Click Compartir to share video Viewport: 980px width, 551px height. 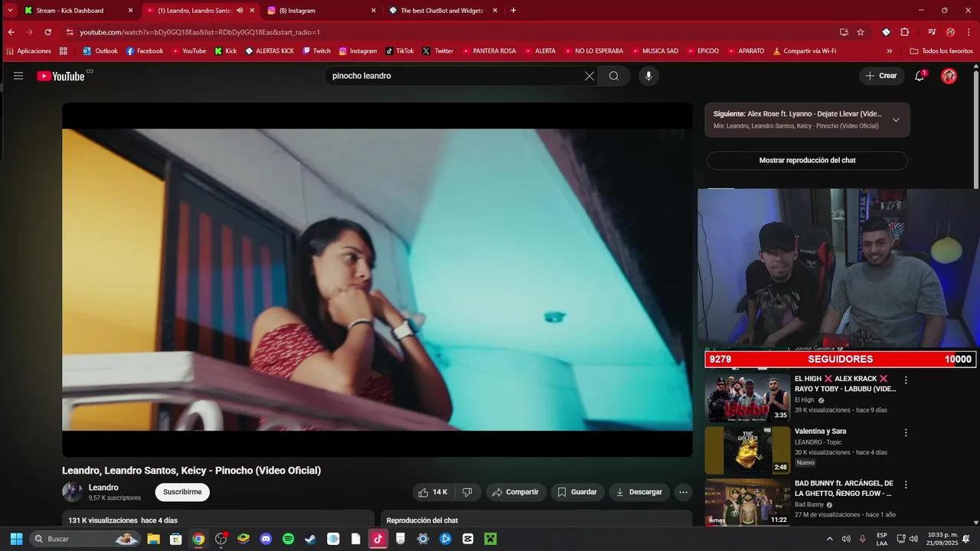click(515, 492)
